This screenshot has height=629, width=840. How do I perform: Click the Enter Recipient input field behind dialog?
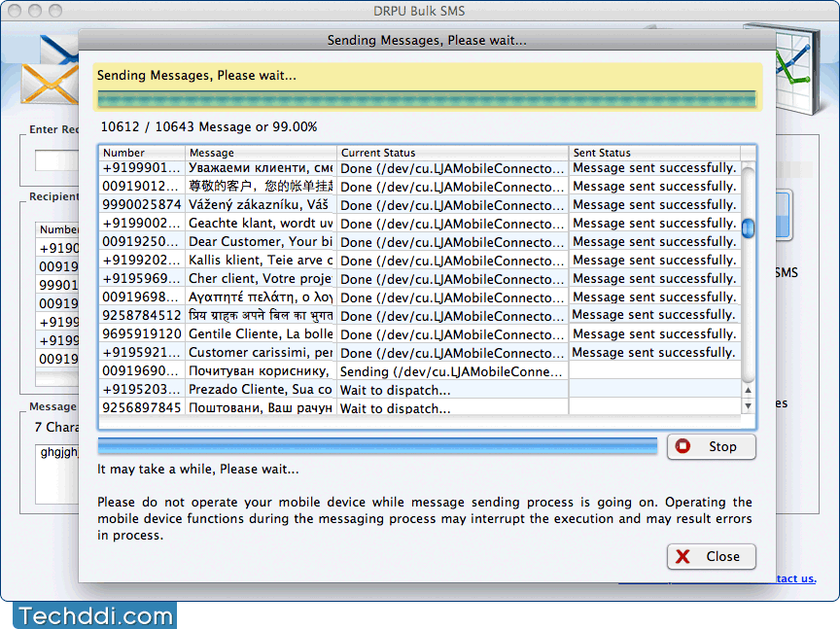[56, 160]
